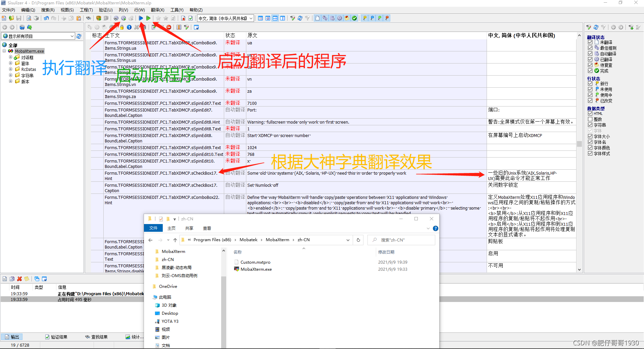Toggle 最佳推测 status filter checkbox
644x349 pixels.
(x=590, y=48)
